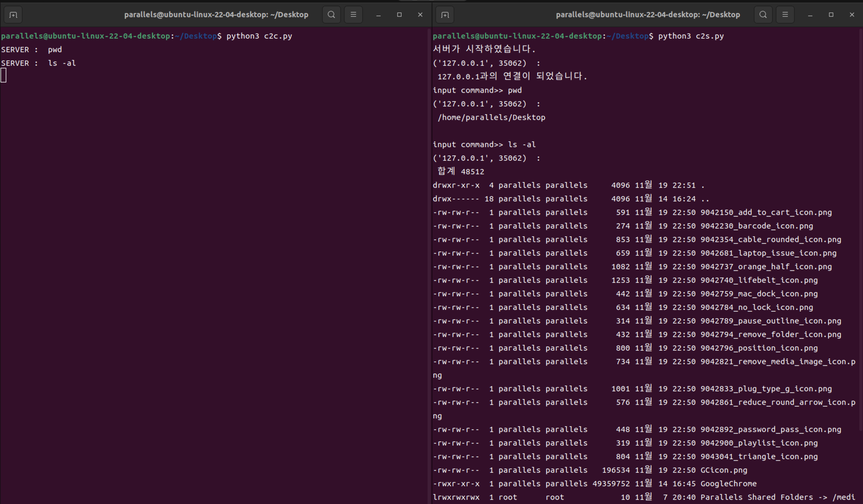
Task: Click file size 196534
Action: coord(616,470)
